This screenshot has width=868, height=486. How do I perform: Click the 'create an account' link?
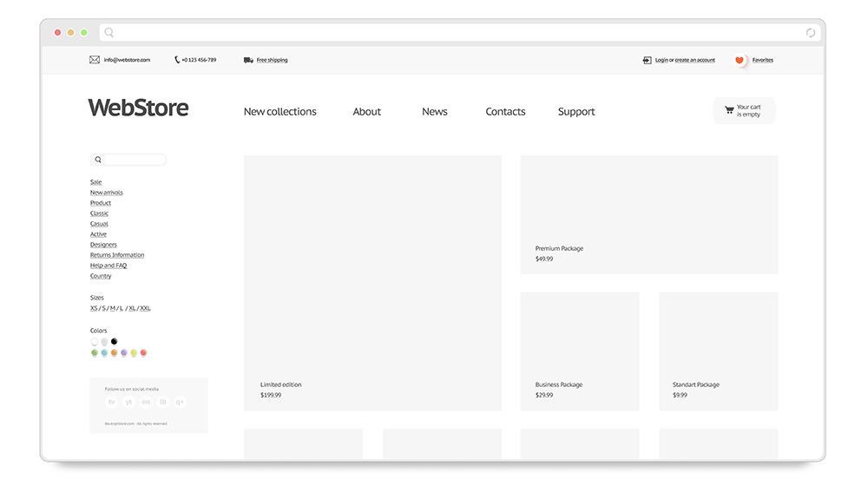695,61
